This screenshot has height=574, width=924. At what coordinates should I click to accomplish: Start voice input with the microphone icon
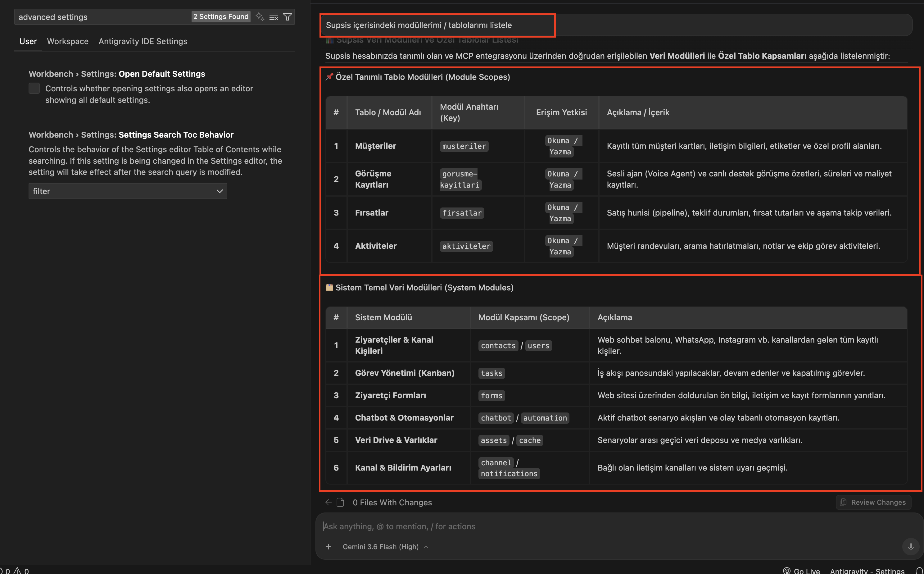(x=911, y=547)
